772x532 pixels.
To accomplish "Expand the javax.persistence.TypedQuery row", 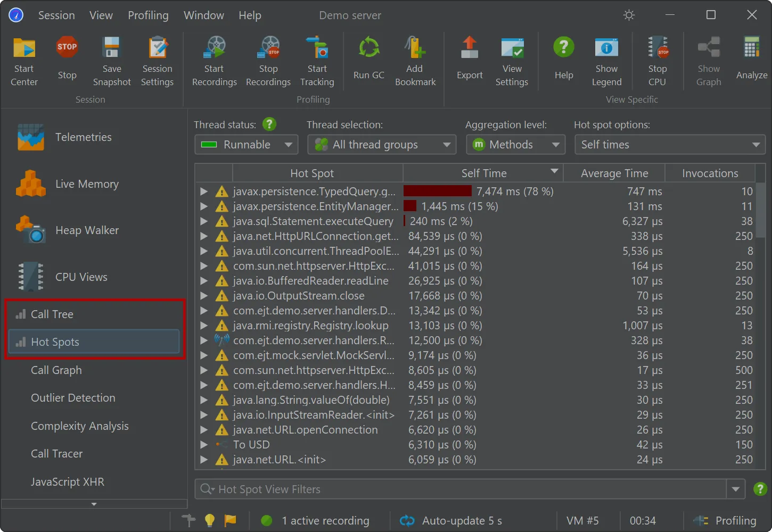I will pos(204,192).
